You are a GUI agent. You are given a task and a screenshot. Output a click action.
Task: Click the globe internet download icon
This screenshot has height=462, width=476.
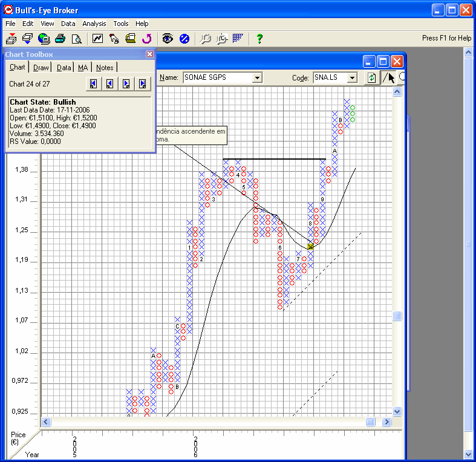[44, 39]
